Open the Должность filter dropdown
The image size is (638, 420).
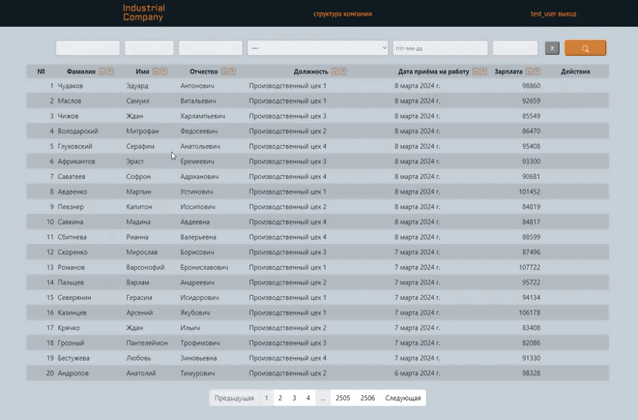coord(317,48)
